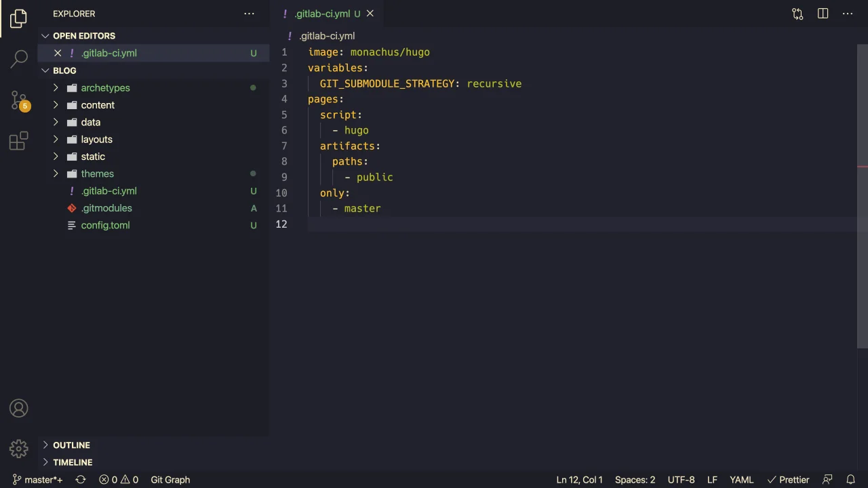Select the .gitlab-ci.yml editor tab
This screenshot has height=488, width=868.
pos(322,14)
